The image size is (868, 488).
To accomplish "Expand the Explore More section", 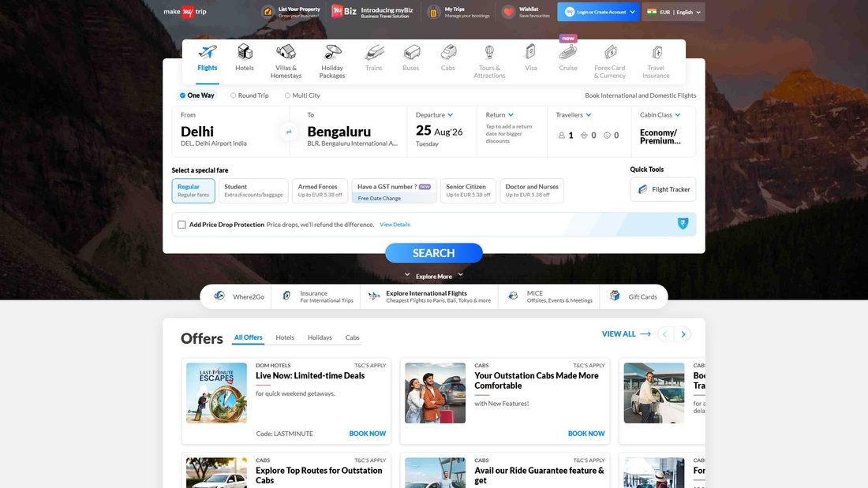I will pos(434,276).
